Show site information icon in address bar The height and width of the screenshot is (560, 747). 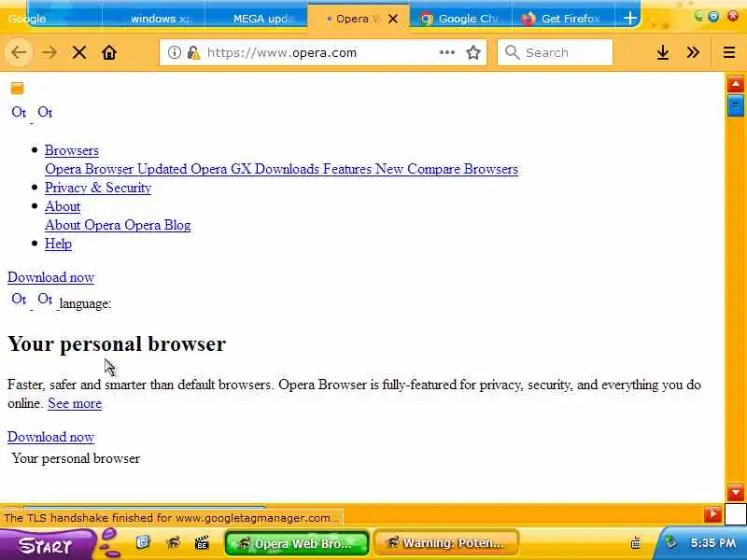click(x=175, y=52)
